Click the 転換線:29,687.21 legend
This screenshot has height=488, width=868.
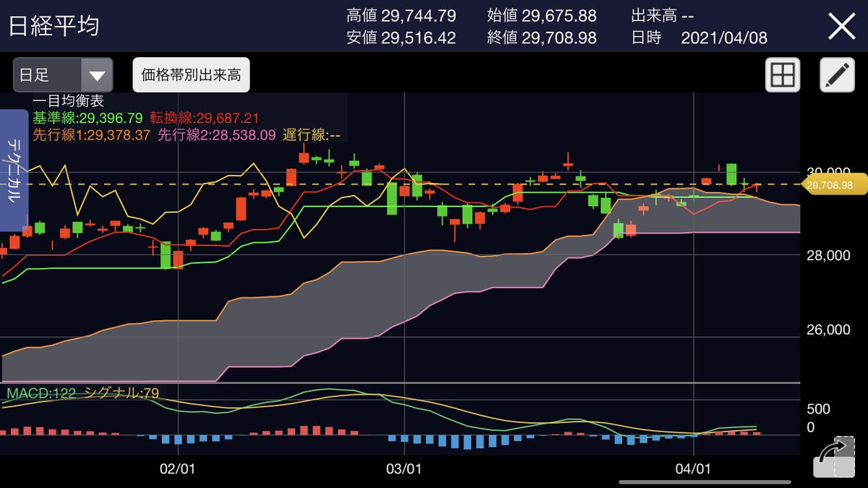205,118
